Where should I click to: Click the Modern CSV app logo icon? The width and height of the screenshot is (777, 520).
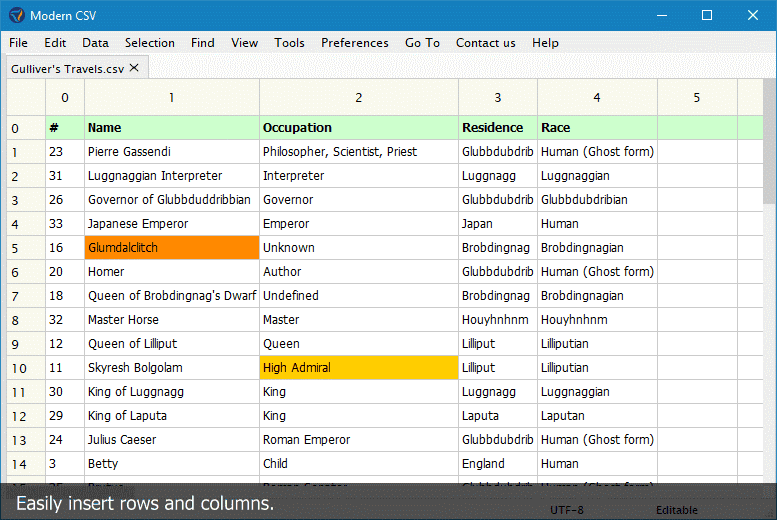click(x=16, y=15)
